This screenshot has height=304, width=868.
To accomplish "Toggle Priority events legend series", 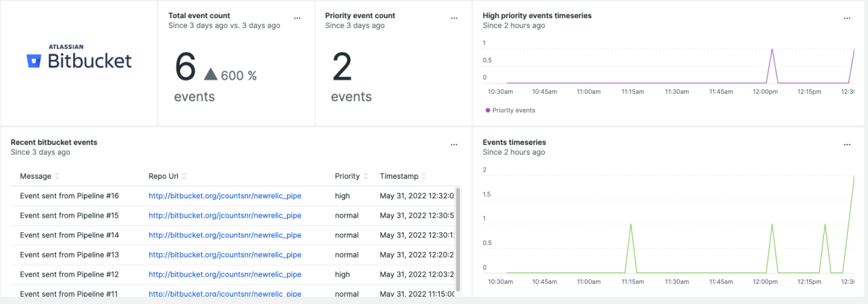I will pos(513,111).
